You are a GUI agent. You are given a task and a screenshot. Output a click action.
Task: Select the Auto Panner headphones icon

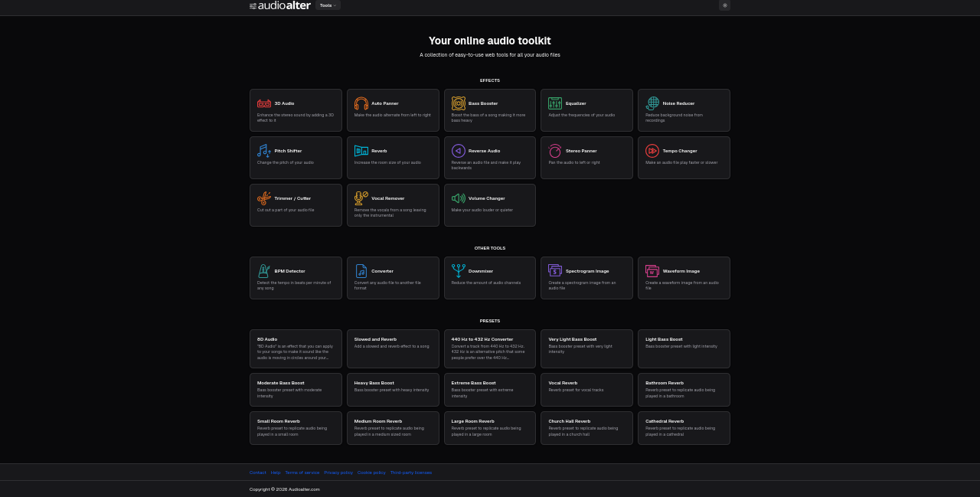(x=361, y=103)
